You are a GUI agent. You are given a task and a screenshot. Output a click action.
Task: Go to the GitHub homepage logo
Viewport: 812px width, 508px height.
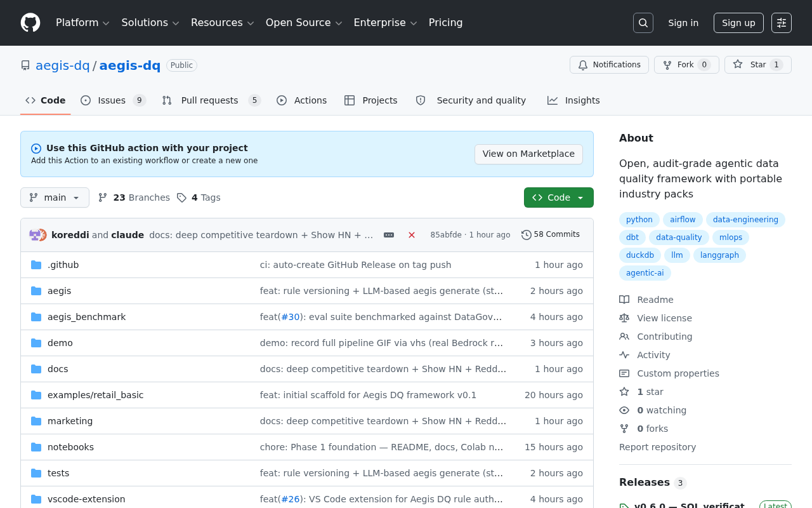30,23
